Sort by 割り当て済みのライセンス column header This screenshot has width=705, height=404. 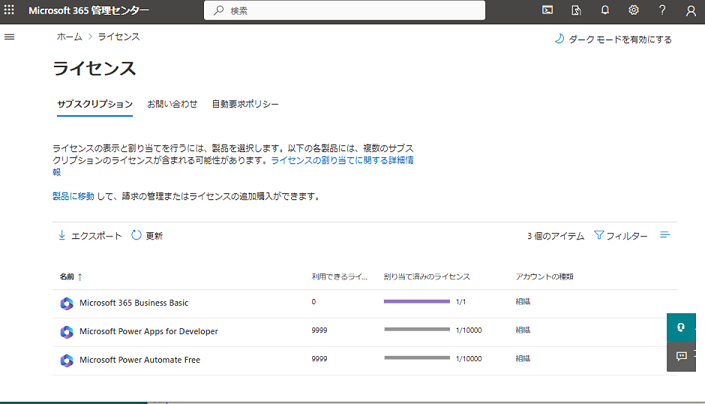pyautogui.click(x=427, y=277)
